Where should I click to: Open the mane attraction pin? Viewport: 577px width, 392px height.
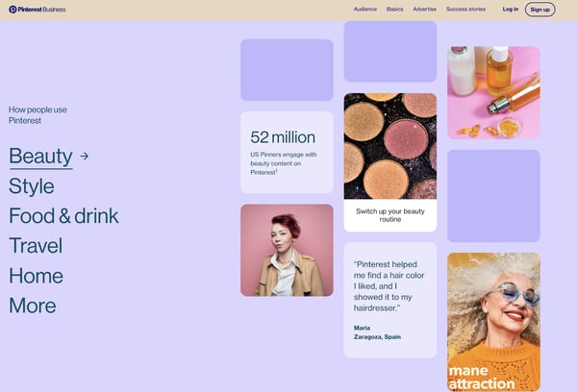(x=494, y=322)
